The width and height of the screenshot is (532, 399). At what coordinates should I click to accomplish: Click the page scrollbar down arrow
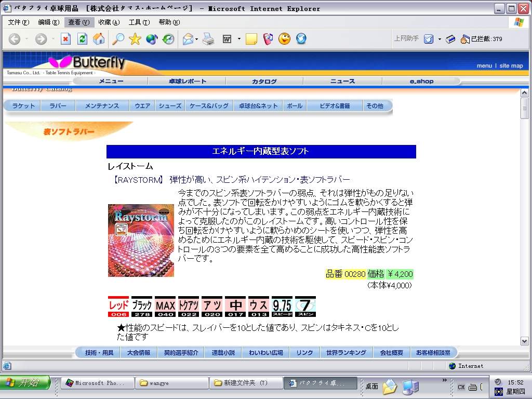coord(525,341)
